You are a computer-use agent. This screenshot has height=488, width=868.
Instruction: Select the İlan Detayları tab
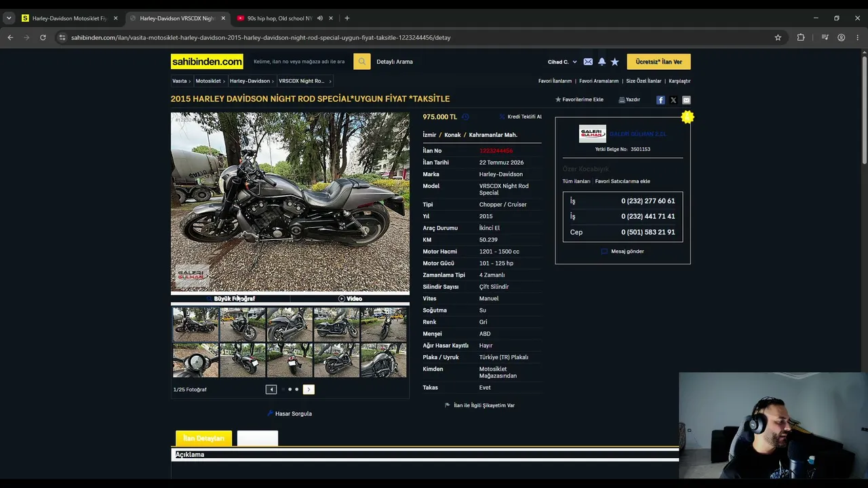click(x=203, y=439)
